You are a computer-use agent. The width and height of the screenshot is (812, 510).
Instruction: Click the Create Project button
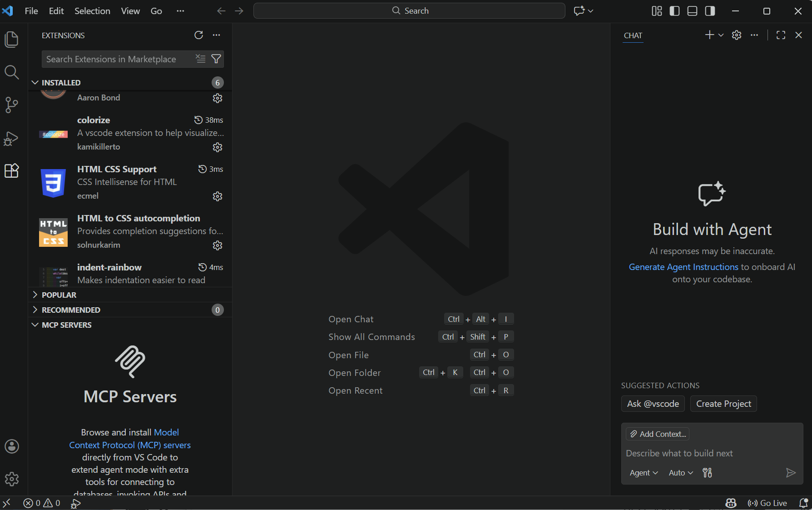(723, 404)
